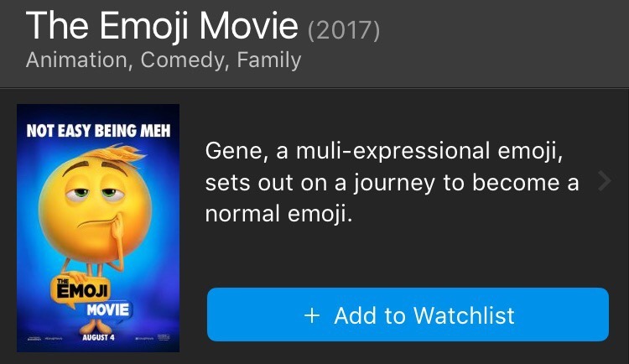Screen dimensions: 629x364
Task: Expand the plot summary starting with Gene
Action: 392,182
